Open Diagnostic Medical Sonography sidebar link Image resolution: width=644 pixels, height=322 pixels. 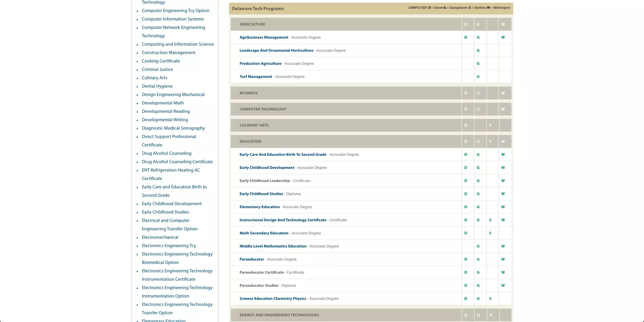tap(173, 128)
